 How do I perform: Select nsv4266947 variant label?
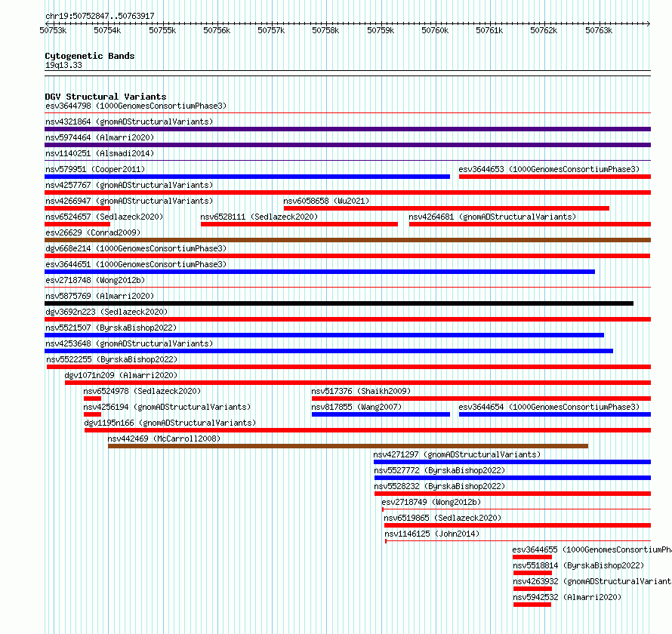click(129, 201)
